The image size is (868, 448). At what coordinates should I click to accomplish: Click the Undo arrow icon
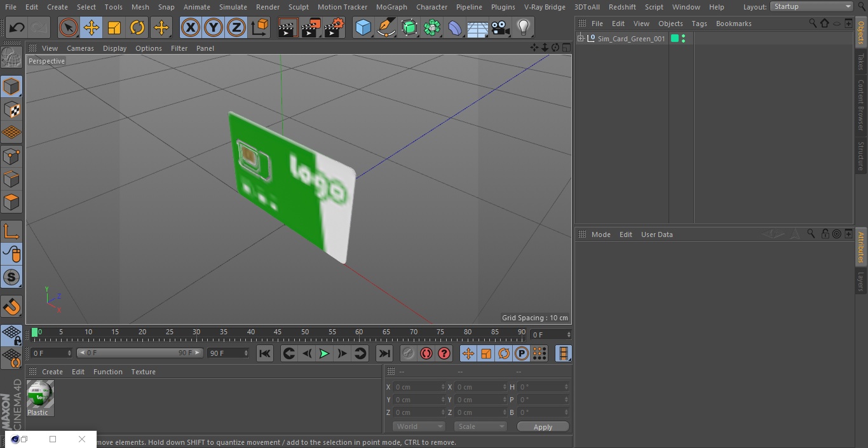click(x=17, y=28)
